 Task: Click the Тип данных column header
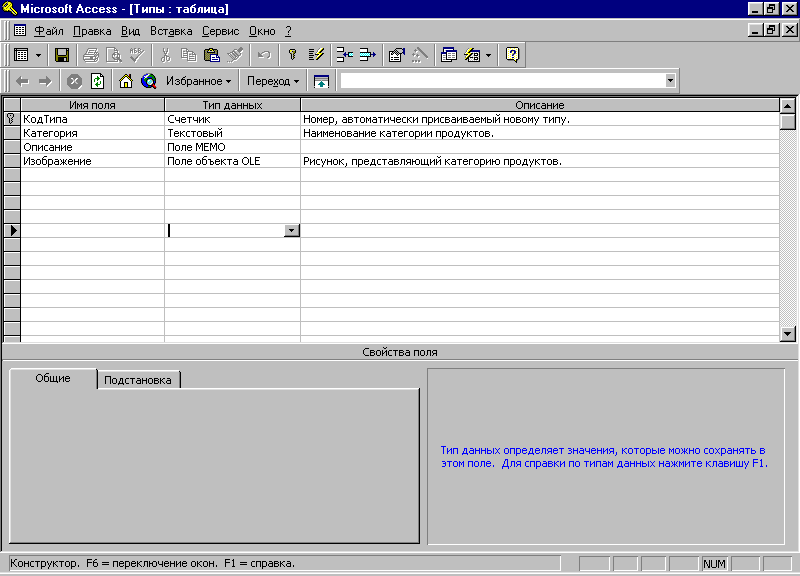232,105
